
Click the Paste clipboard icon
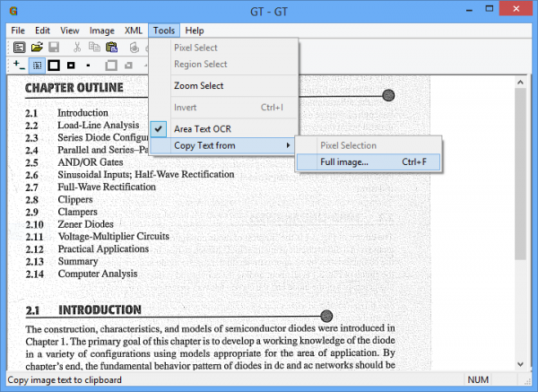[x=111, y=47]
